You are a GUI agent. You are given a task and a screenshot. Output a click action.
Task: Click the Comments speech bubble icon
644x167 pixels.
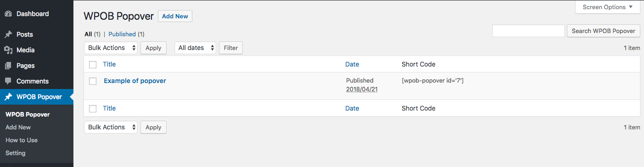(8, 81)
